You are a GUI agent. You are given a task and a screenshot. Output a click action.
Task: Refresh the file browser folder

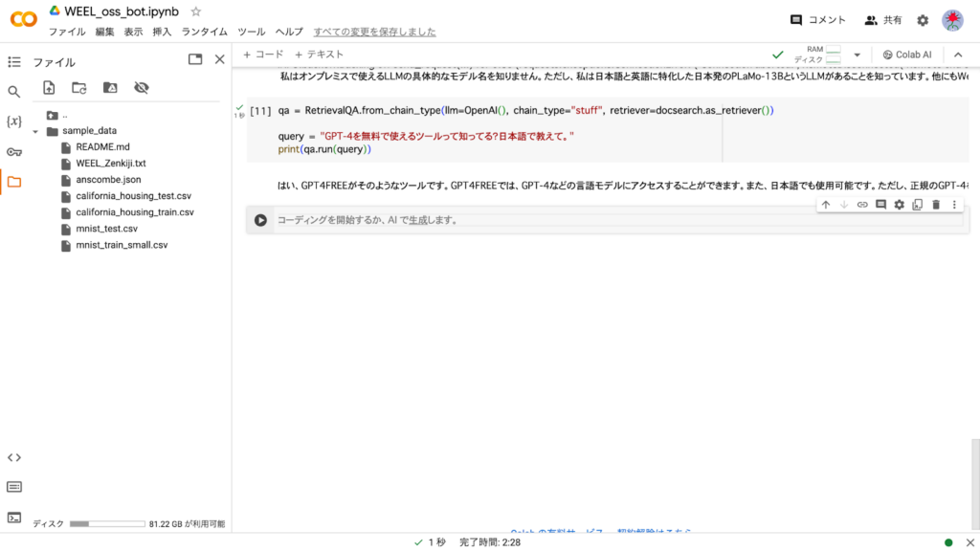pos(79,88)
